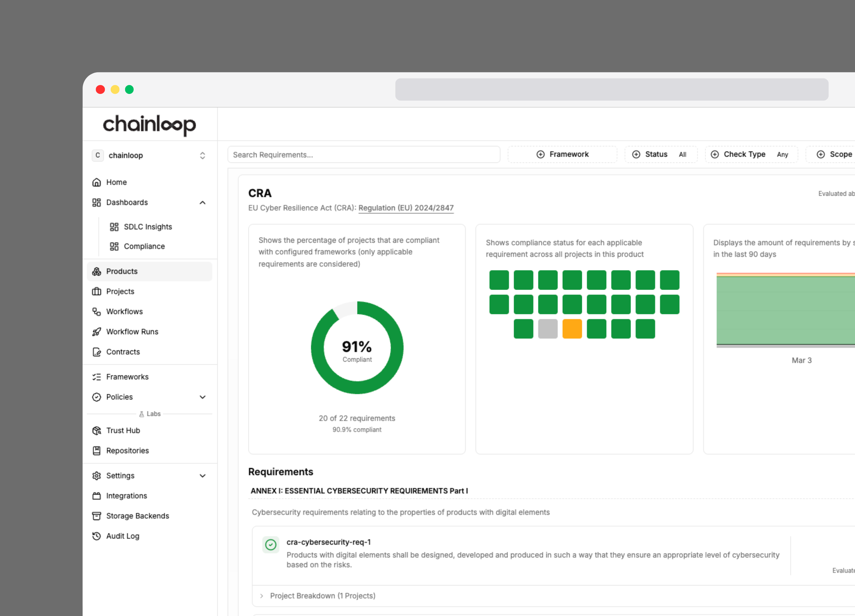Viewport: 855px width, 616px height.
Task: Open the Audit Log panel
Action: coord(123,536)
